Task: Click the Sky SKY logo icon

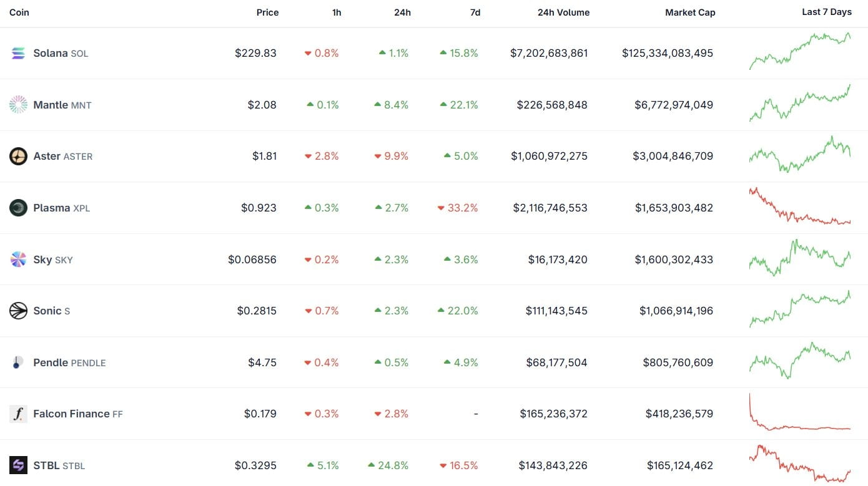Action: click(x=18, y=260)
